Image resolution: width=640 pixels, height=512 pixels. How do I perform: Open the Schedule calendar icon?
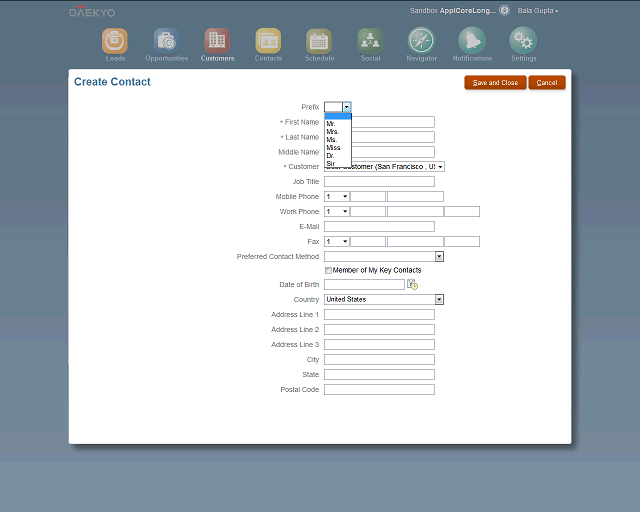[319, 40]
